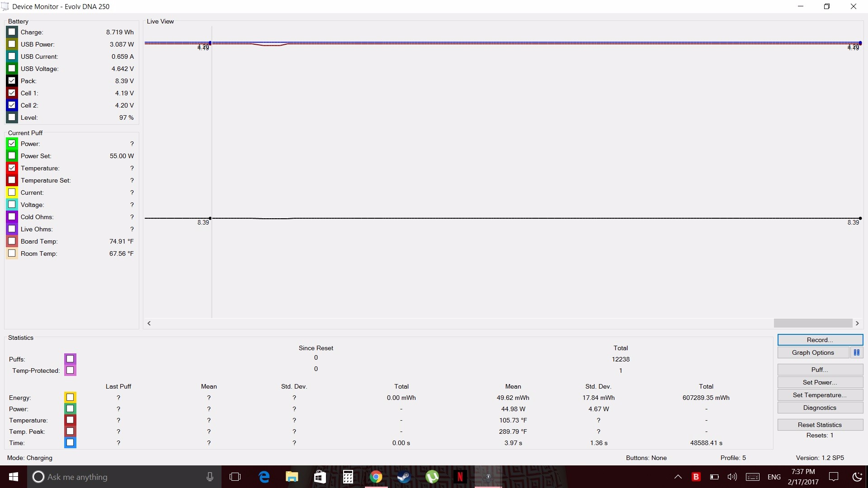This screenshot has width=868, height=488.
Task: Open Steam from the taskbar
Action: tap(404, 477)
